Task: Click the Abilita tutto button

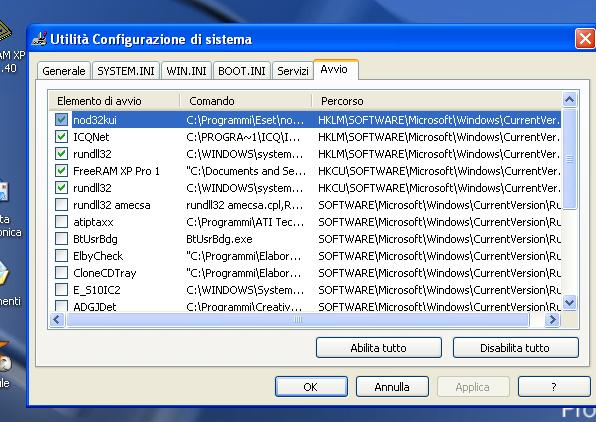Action: (379, 348)
